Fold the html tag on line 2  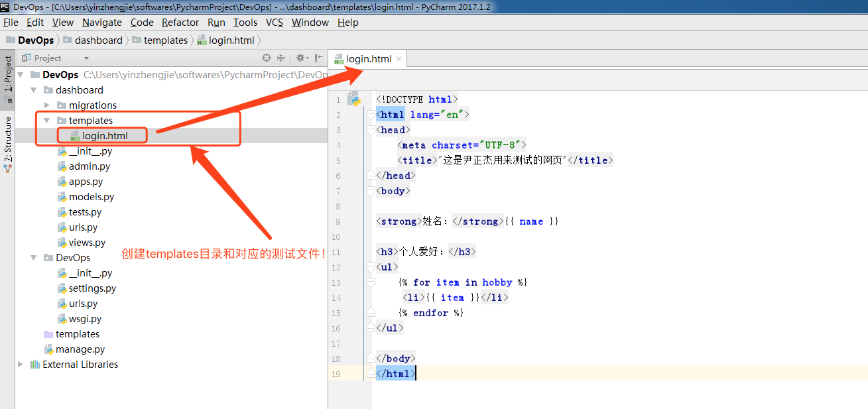click(371, 115)
